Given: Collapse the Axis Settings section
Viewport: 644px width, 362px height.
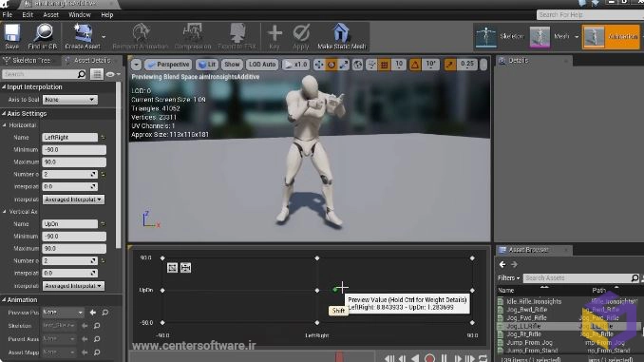Looking at the screenshot, I should click(x=4, y=113).
